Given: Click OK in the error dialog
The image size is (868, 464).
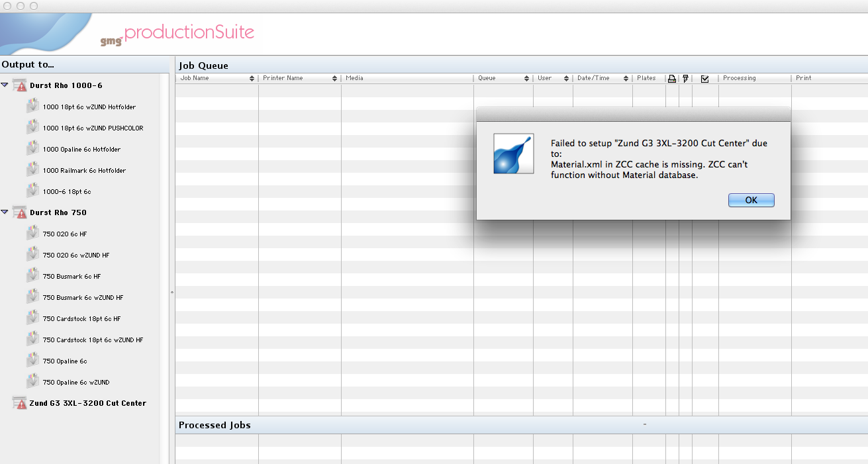Looking at the screenshot, I should [751, 200].
